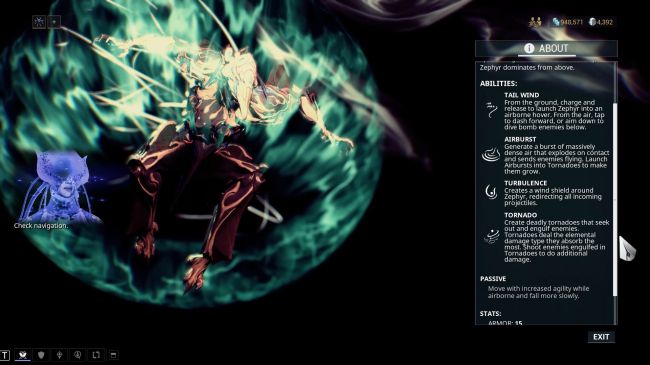This screenshot has height=365, width=650.
Task: Click the platinum currency icon
Action: (592, 22)
